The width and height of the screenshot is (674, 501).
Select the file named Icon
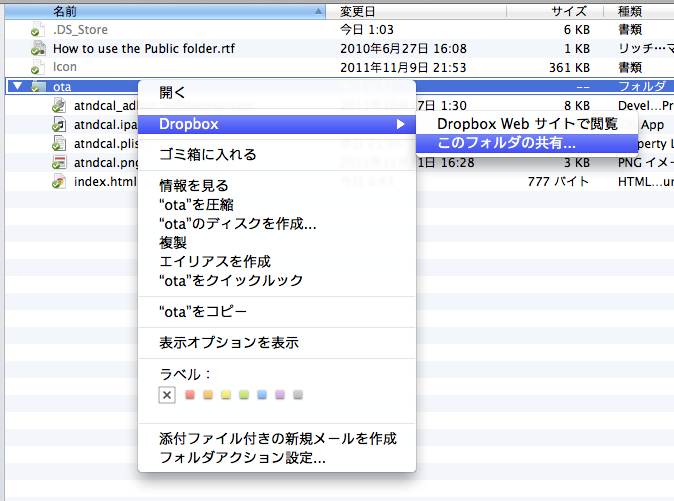[65, 67]
